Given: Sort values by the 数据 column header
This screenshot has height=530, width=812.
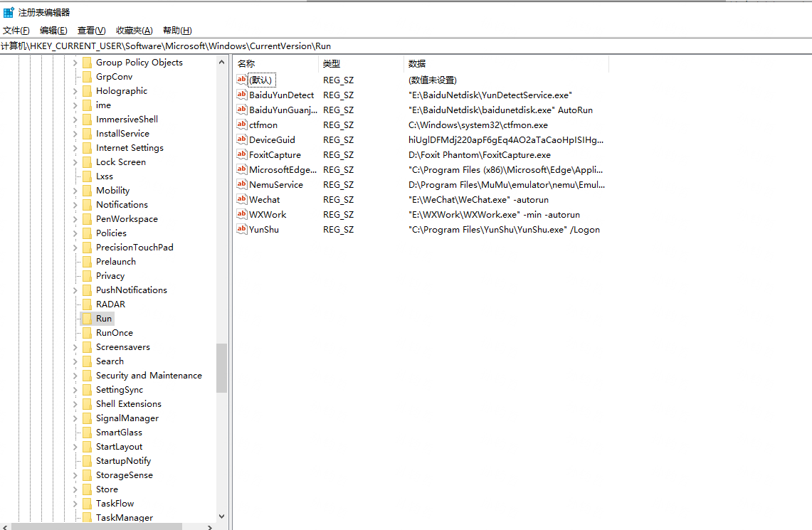Looking at the screenshot, I should [507, 63].
